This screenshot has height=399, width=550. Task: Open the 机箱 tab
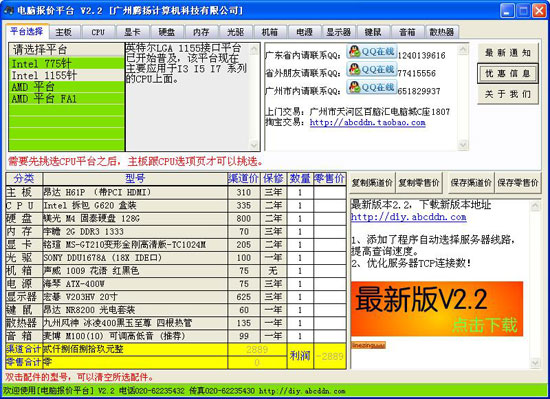270,32
